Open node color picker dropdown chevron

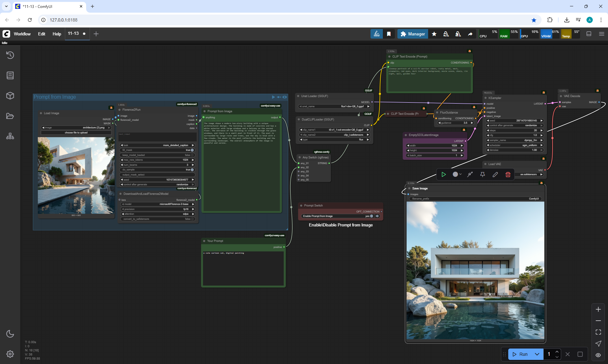coord(460,174)
